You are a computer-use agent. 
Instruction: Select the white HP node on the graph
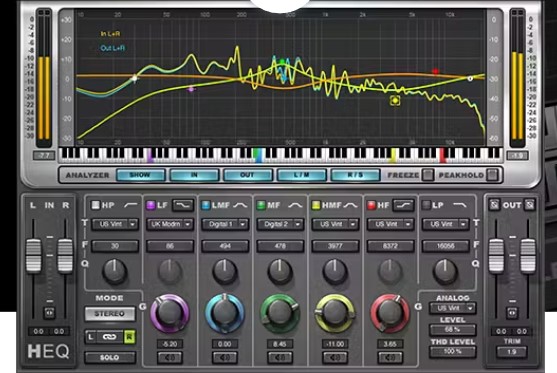pyautogui.click(x=134, y=78)
